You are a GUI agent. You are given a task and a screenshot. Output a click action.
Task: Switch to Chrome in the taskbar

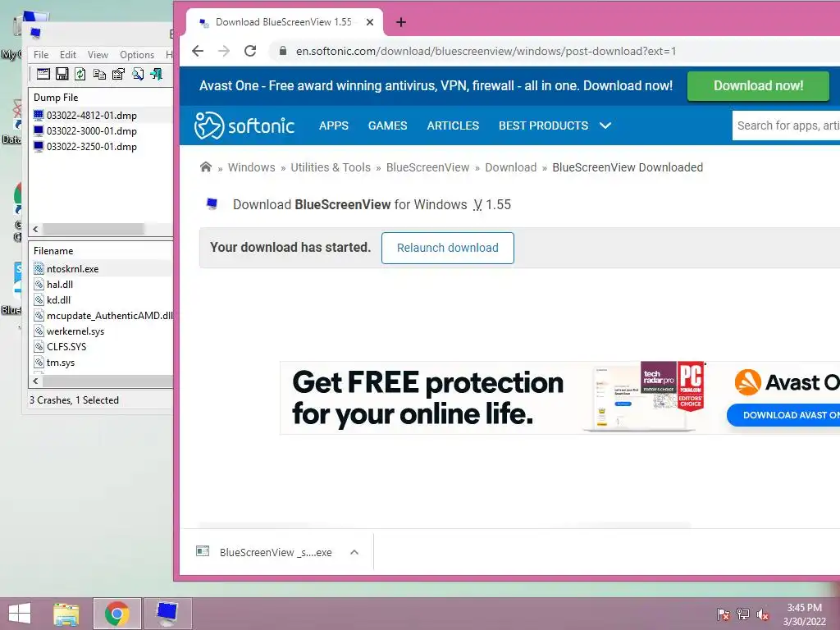coord(117,614)
